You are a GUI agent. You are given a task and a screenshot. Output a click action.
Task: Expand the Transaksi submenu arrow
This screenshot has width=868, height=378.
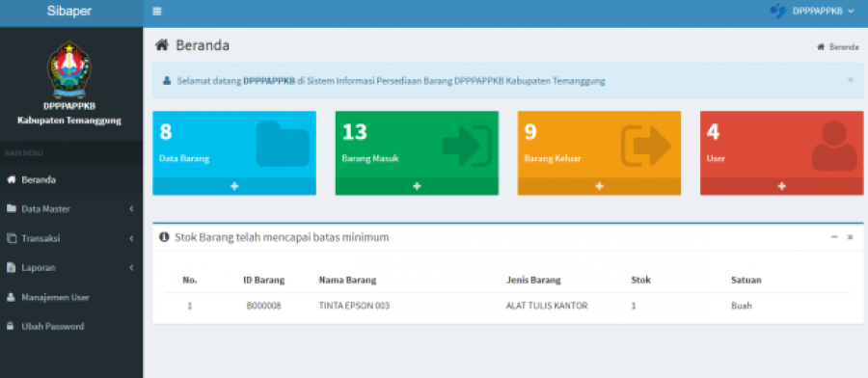pos(132,238)
